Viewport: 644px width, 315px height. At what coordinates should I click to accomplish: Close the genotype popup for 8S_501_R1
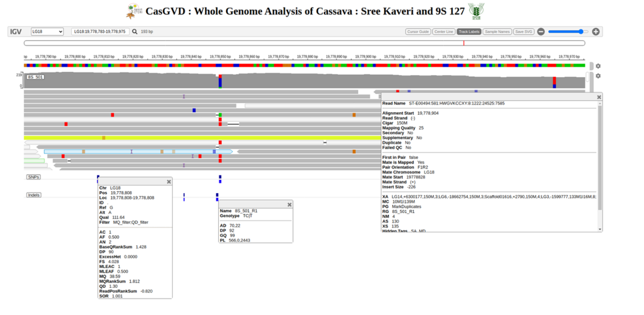point(290,204)
